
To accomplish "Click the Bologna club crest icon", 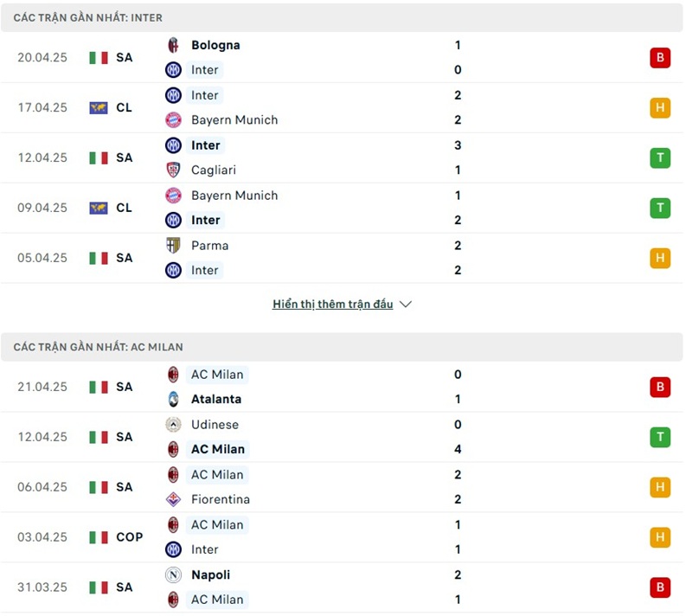I will (173, 45).
